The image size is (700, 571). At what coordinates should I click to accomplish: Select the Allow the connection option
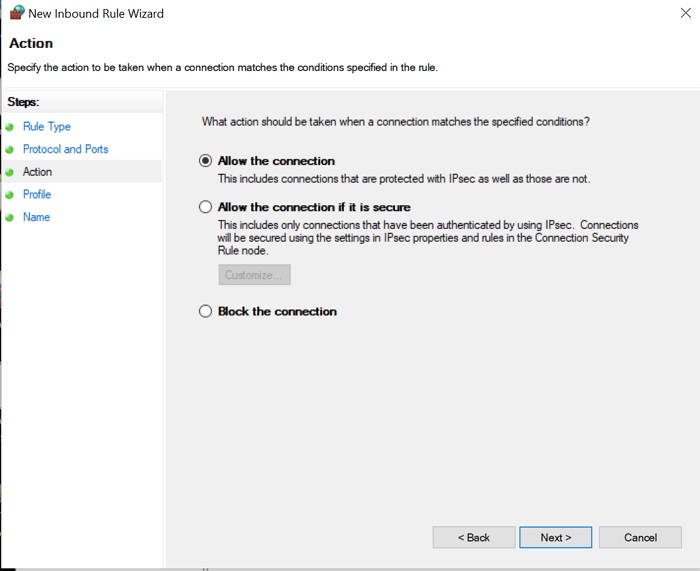206,160
